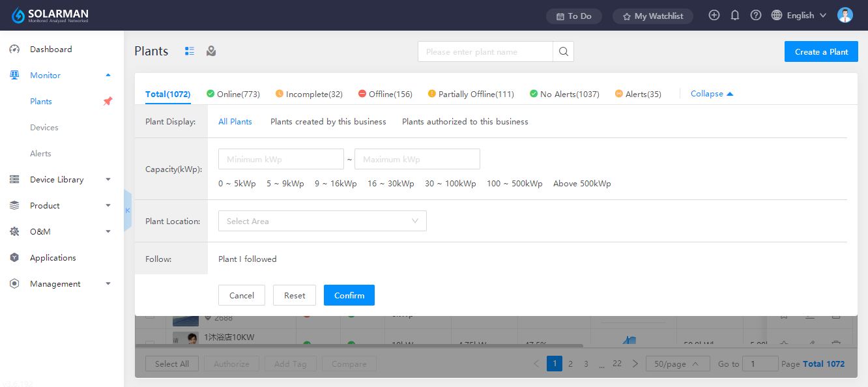Select the Incomplete(32) tab
868x387 pixels.
309,94
